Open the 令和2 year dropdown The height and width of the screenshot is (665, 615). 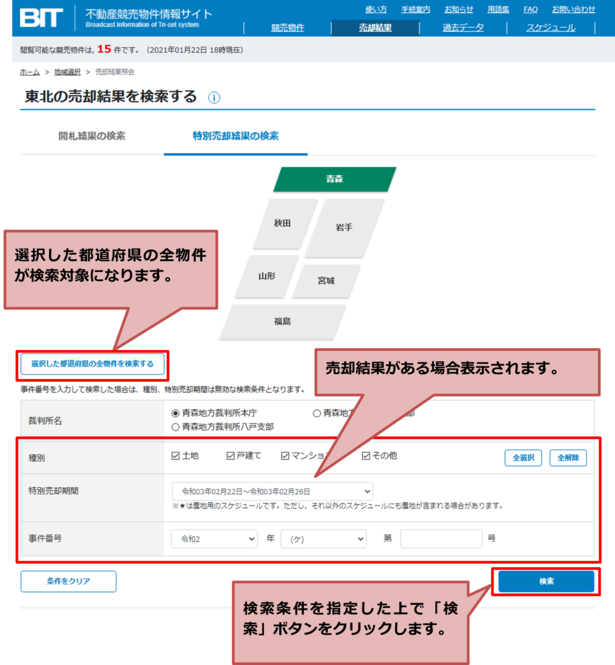click(x=212, y=538)
